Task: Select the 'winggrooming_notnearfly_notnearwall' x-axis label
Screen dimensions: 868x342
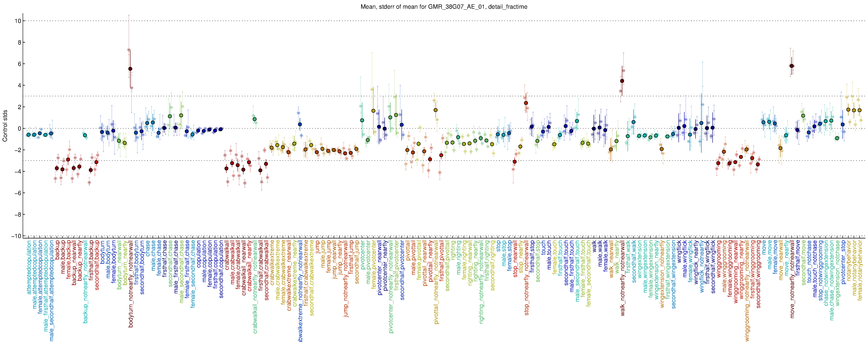Action: (x=747, y=291)
